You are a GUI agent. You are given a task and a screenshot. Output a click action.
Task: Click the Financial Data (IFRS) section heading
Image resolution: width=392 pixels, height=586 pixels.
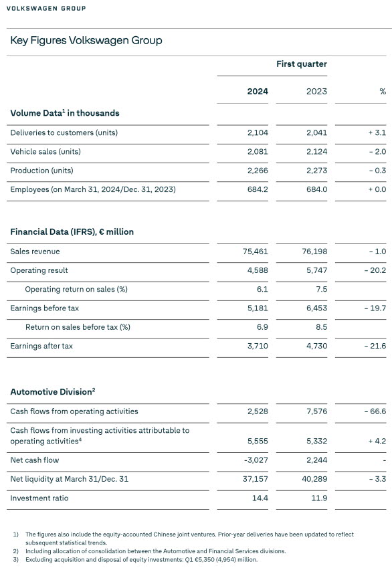(72, 231)
